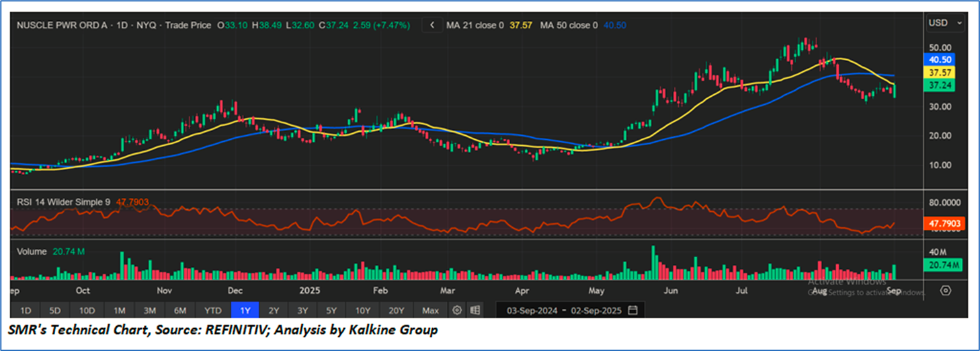The width and height of the screenshot is (980, 351).
Task: Select the 6M time range
Action: point(179,310)
